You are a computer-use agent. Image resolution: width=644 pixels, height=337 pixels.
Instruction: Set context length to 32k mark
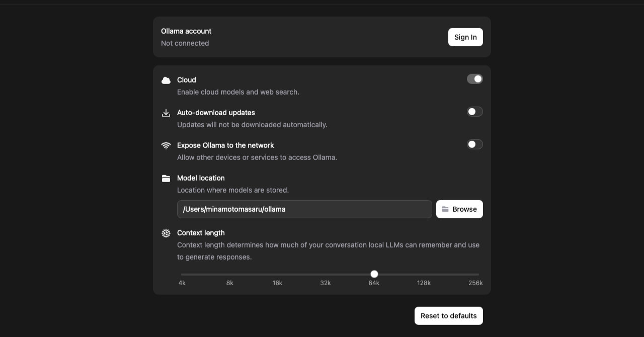click(326, 275)
